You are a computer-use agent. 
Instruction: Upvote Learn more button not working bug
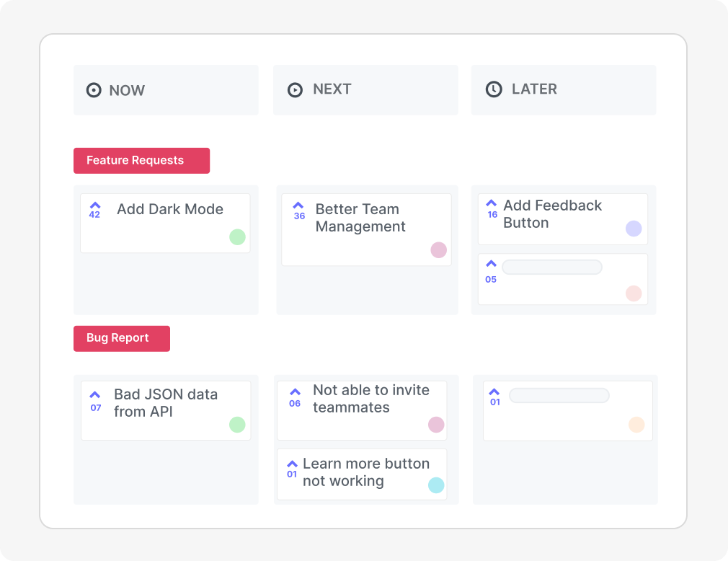pos(292,464)
